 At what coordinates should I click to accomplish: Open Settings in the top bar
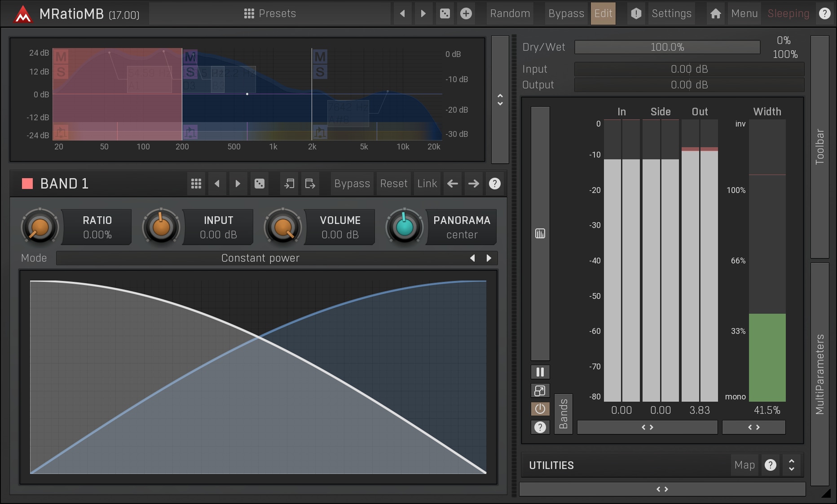[x=671, y=13]
